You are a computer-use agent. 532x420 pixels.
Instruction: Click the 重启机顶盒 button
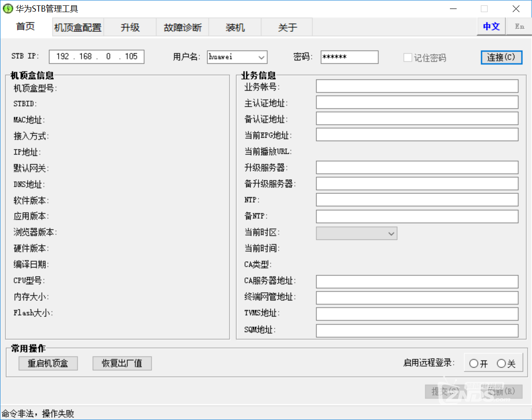pyautogui.click(x=48, y=364)
